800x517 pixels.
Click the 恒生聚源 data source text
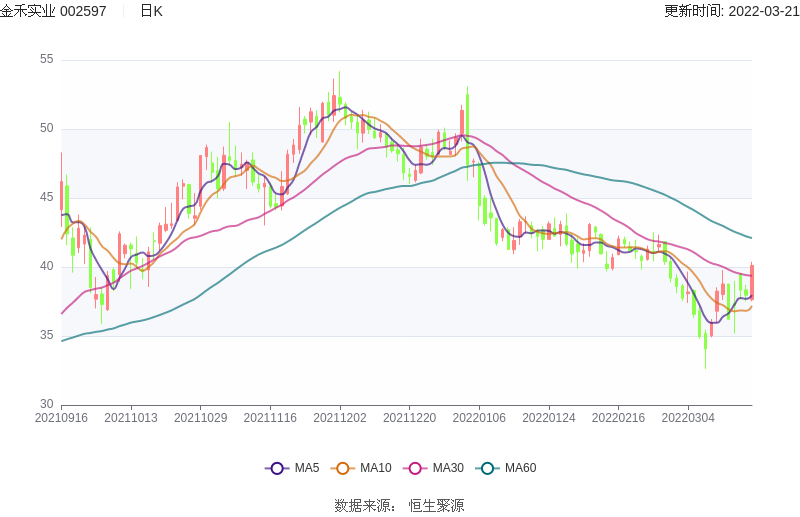point(436,506)
